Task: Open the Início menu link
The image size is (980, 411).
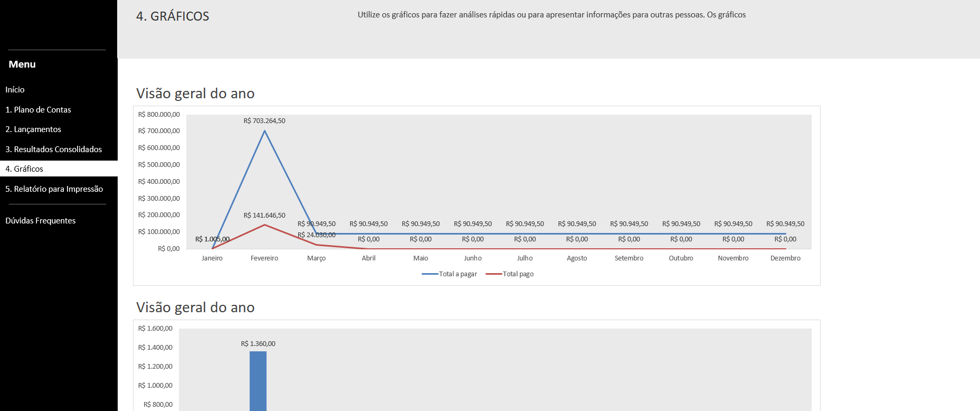Action: [15, 90]
